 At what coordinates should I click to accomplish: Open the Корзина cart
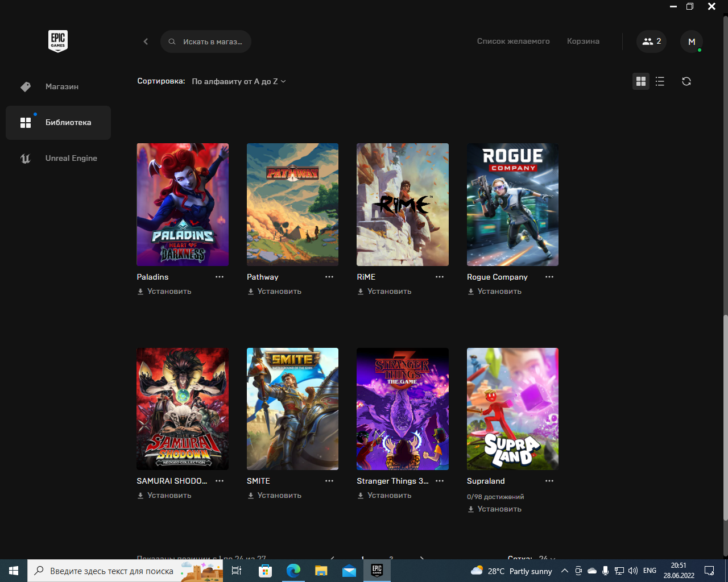tap(583, 41)
